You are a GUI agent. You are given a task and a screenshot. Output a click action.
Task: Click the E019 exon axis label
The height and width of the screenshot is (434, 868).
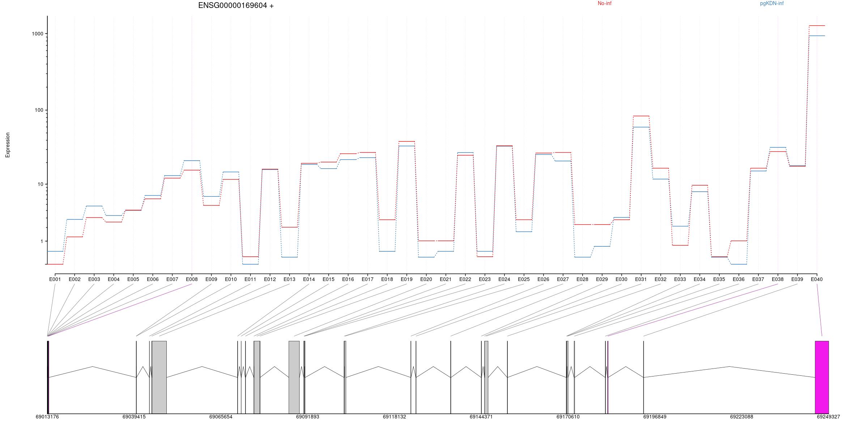(x=407, y=279)
